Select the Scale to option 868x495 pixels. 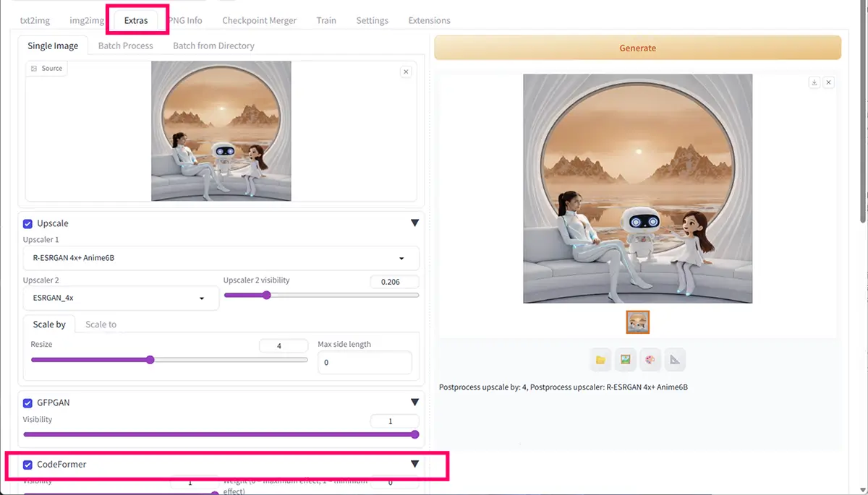click(101, 324)
